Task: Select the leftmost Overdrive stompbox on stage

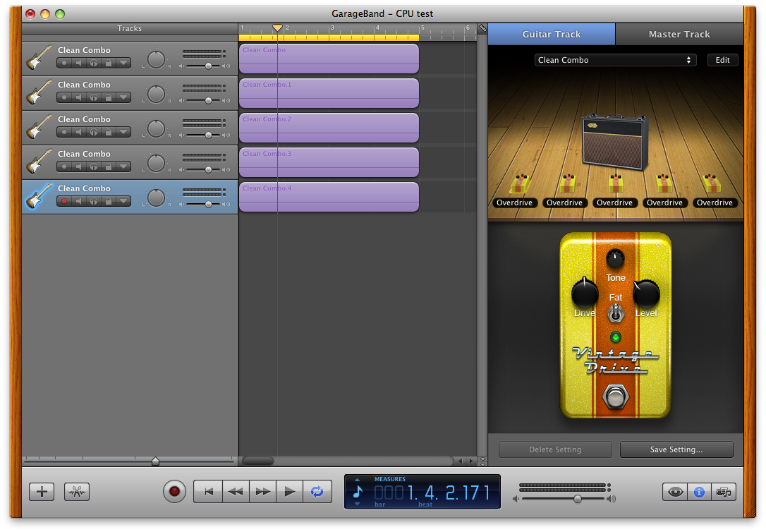Action: click(x=519, y=184)
